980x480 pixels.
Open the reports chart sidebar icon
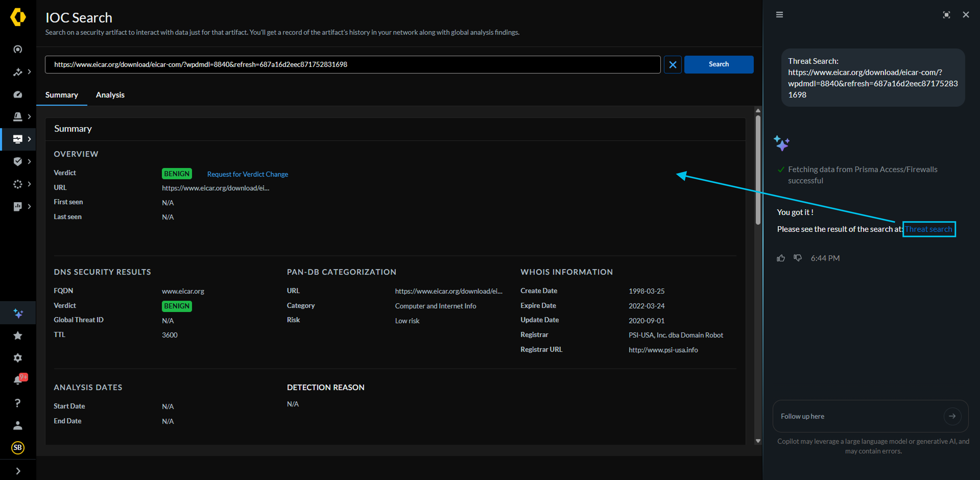(18, 206)
